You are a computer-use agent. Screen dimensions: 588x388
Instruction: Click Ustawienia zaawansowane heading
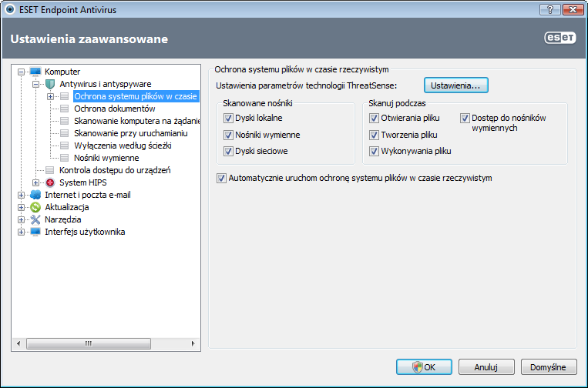[89, 39]
